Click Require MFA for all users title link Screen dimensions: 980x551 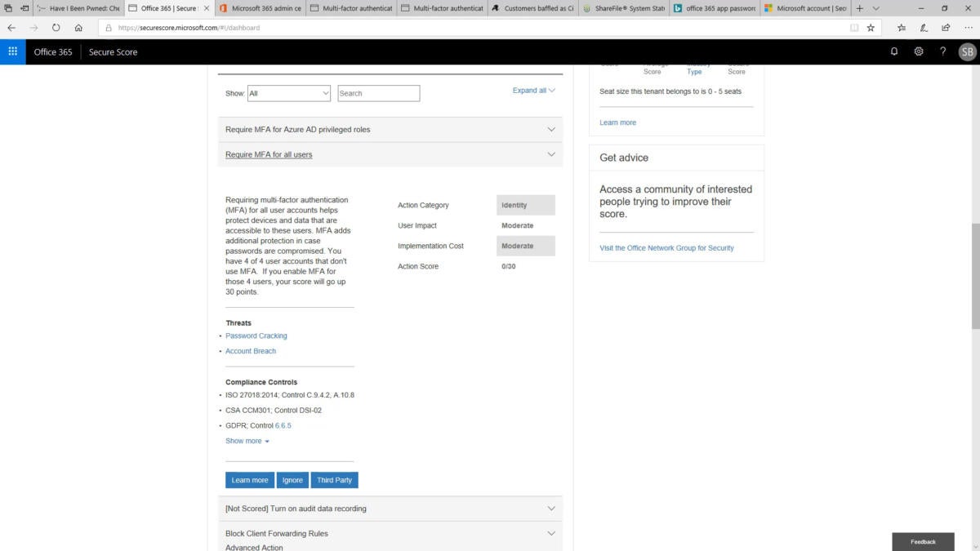(x=269, y=154)
